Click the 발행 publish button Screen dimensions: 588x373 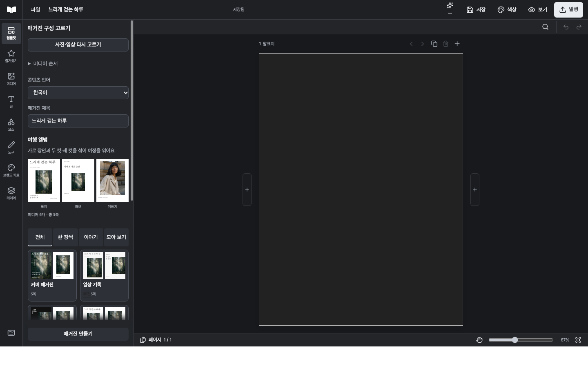568,10
